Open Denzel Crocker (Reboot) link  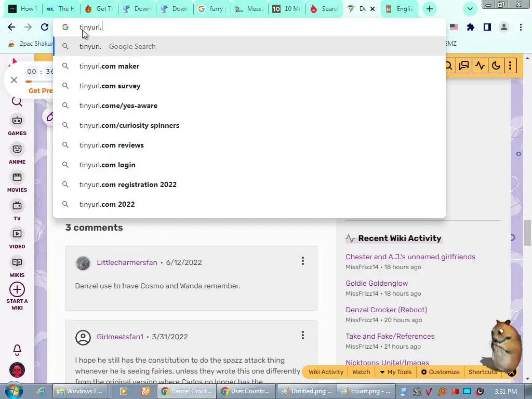(x=386, y=310)
